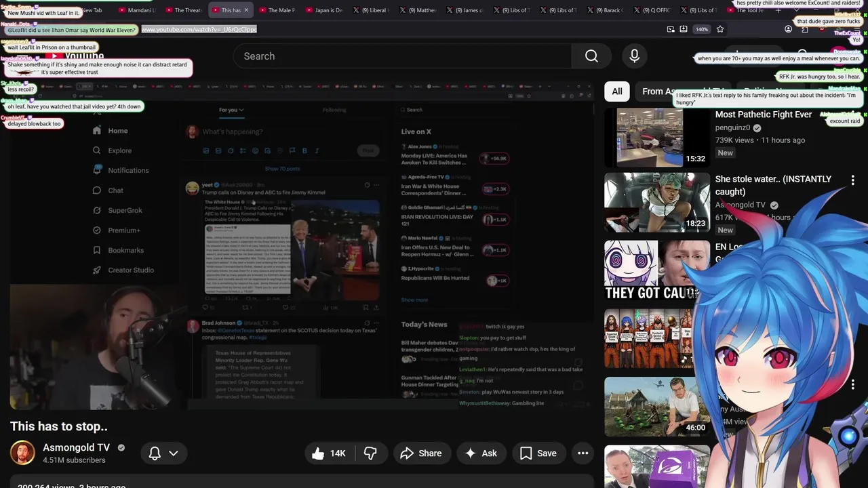Open the Asmongold TV channel name link
The image size is (868, 488).
click(76, 447)
